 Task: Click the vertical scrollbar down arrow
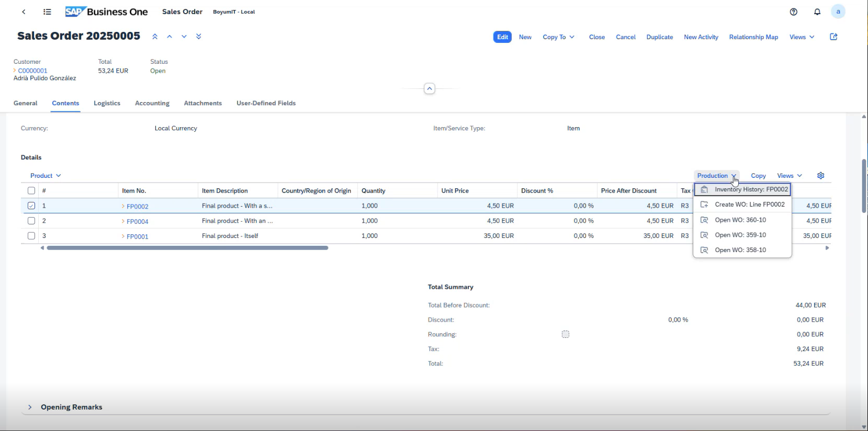coord(864,427)
